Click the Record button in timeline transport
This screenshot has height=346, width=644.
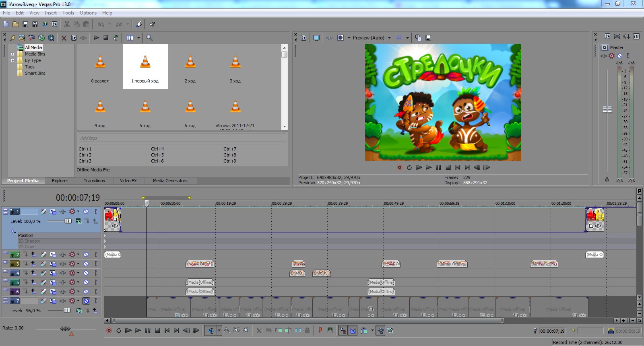tap(109, 331)
